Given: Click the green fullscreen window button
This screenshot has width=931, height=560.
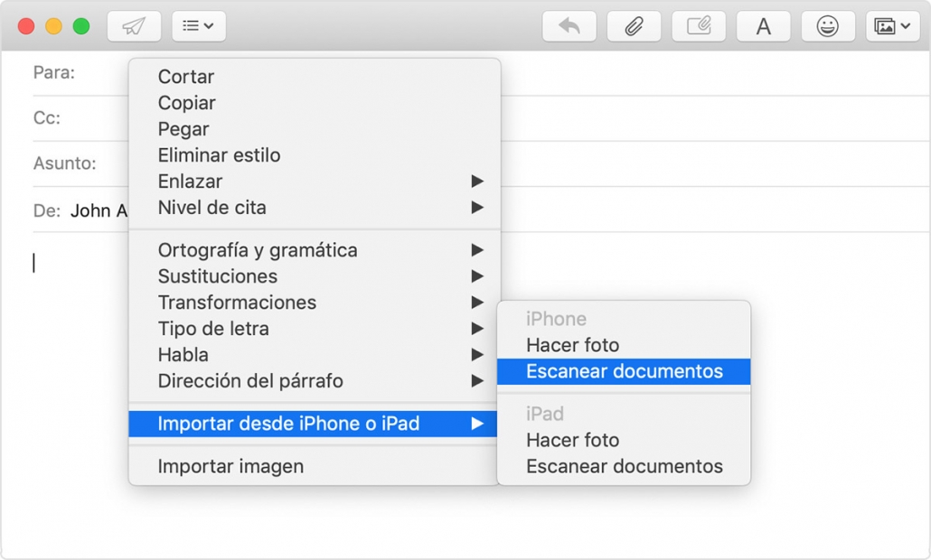Looking at the screenshot, I should click(81, 26).
